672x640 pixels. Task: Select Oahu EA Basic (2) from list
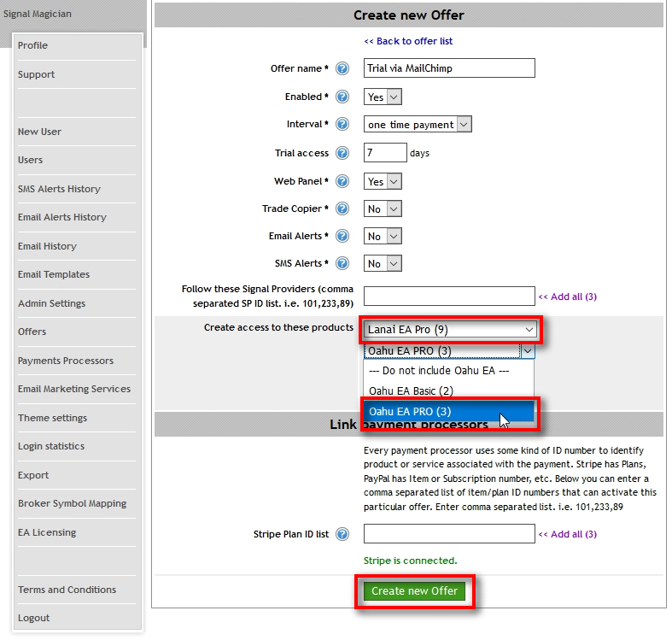coord(411,391)
